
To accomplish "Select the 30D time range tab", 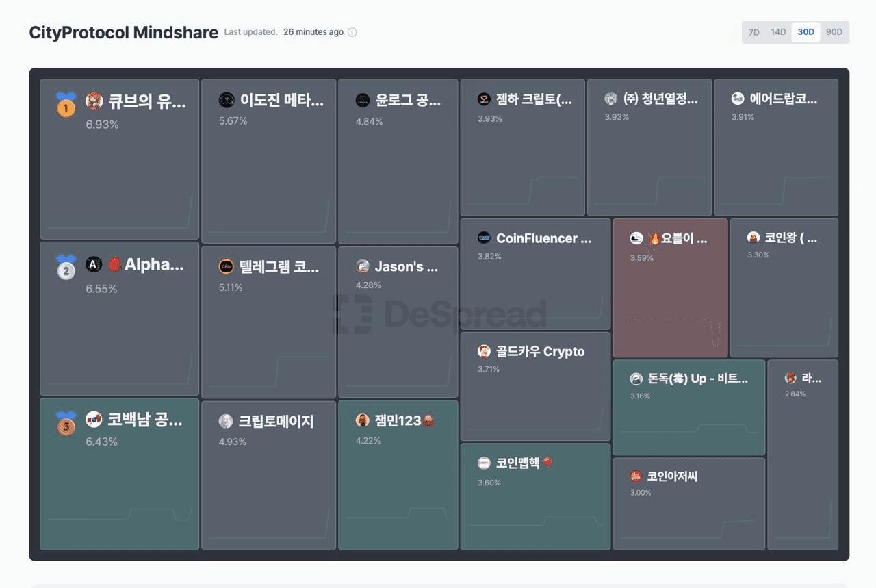I will click(806, 32).
